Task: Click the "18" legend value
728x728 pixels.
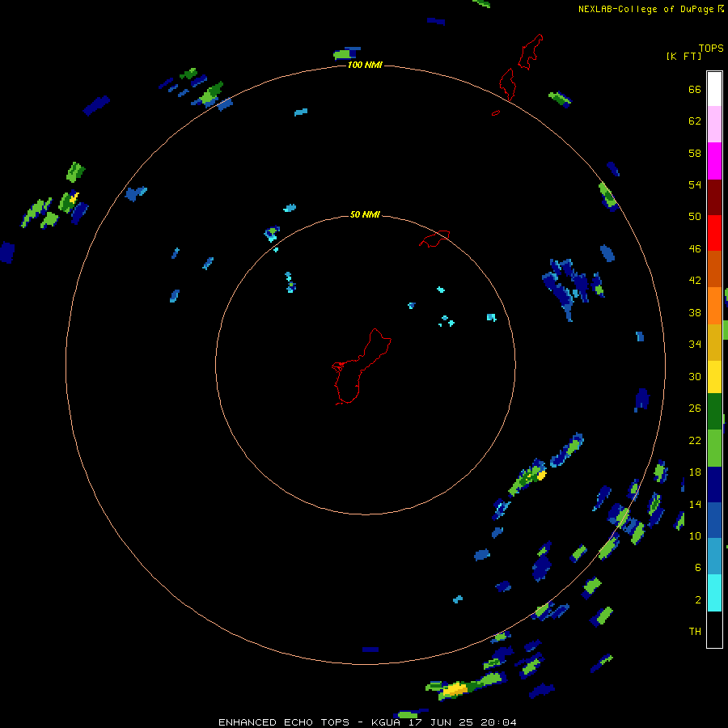Action: [x=695, y=472]
